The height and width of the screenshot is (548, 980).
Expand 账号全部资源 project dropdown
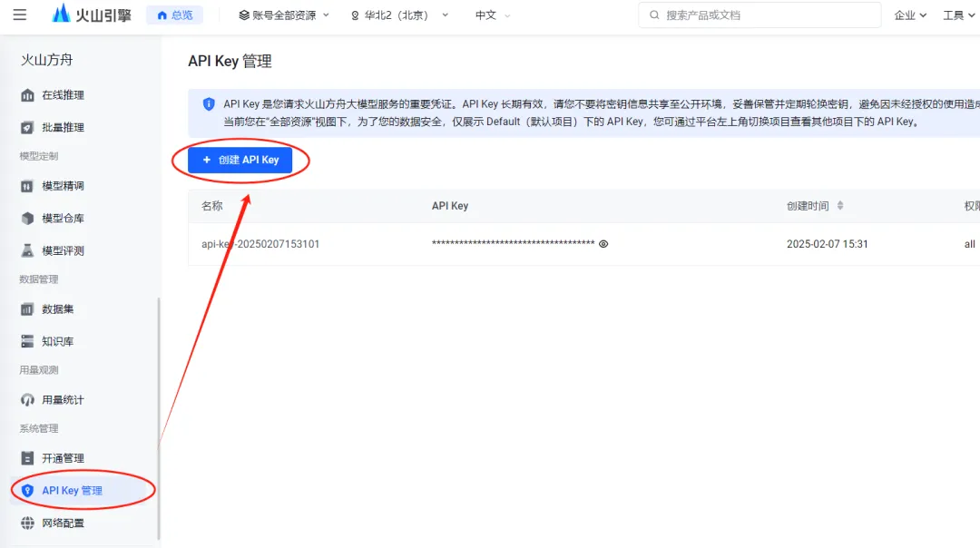tap(284, 15)
